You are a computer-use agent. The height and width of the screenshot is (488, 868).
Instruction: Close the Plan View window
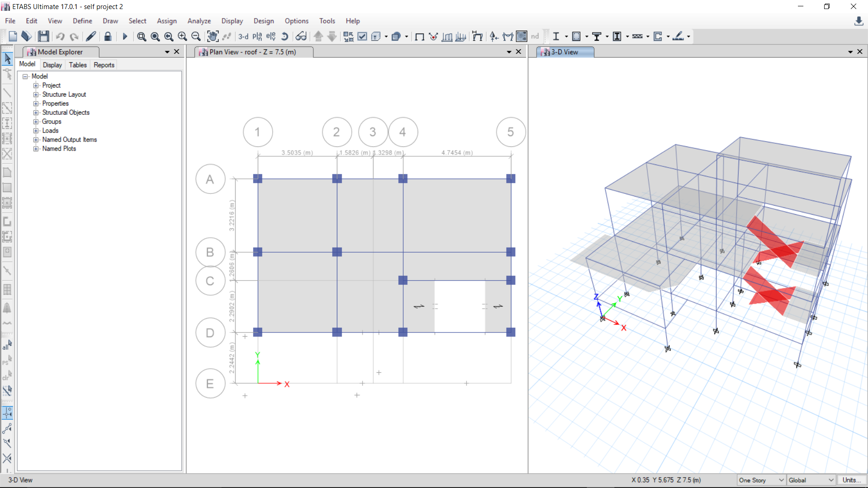[x=519, y=52]
